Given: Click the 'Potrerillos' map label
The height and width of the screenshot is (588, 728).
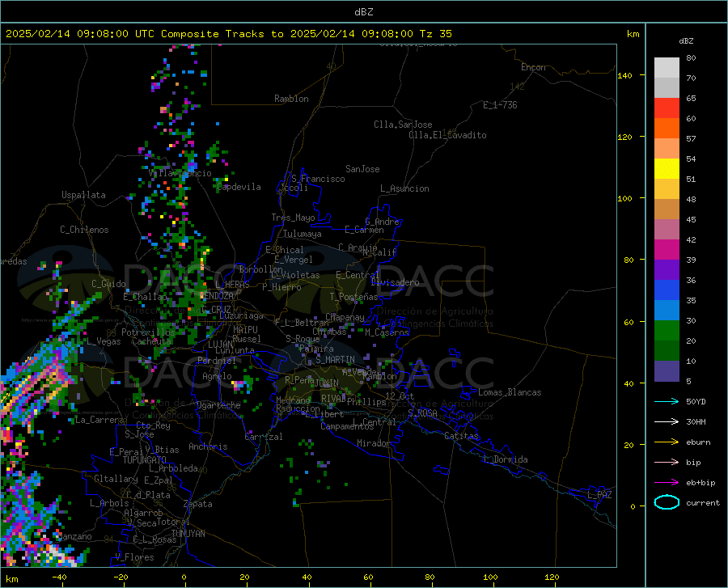Looking at the screenshot, I should click(148, 332).
